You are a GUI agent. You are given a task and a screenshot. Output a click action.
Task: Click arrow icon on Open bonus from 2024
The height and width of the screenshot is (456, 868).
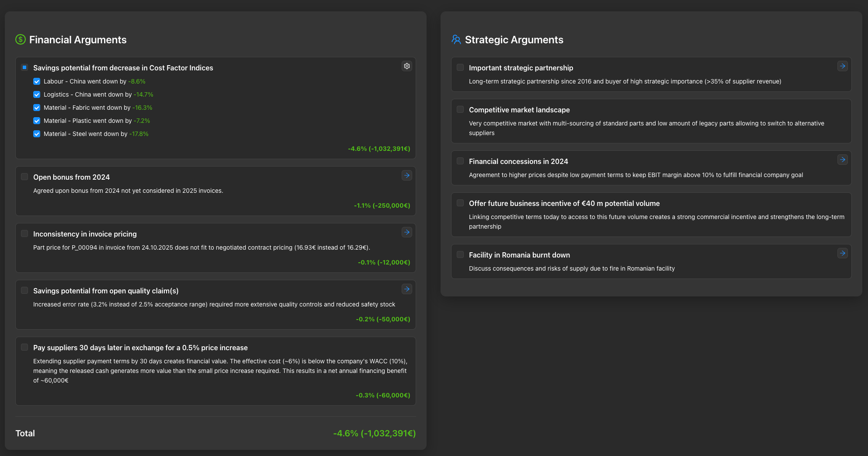406,175
